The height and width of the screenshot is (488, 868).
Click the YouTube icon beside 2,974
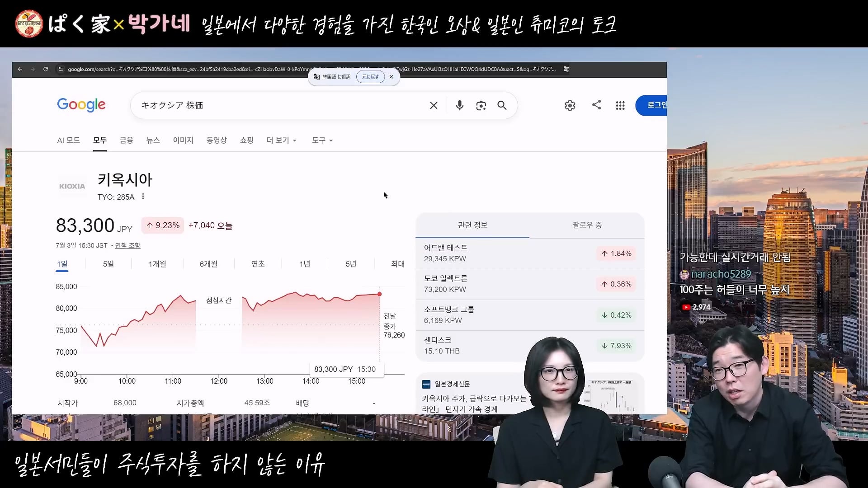[x=686, y=307]
